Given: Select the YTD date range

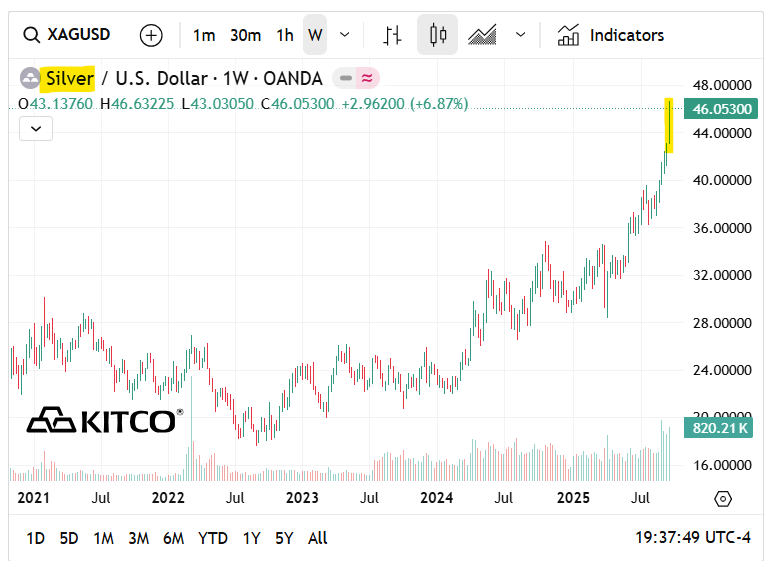Looking at the screenshot, I should tap(213, 538).
